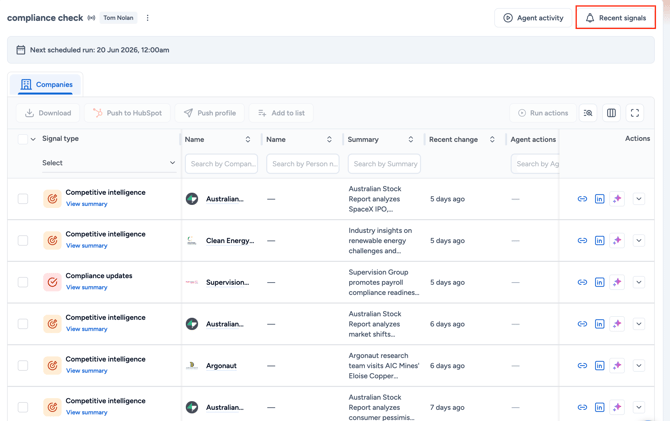The image size is (670, 421).
Task: Expand the market shifts row chevron
Action: pyautogui.click(x=639, y=324)
